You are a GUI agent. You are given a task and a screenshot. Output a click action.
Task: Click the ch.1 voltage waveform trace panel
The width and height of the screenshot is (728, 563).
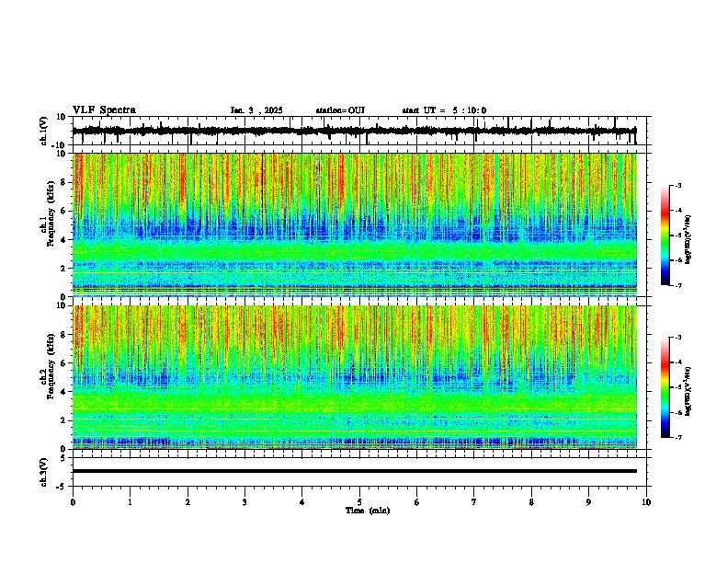pyautogui.click(x=359, y=131)
